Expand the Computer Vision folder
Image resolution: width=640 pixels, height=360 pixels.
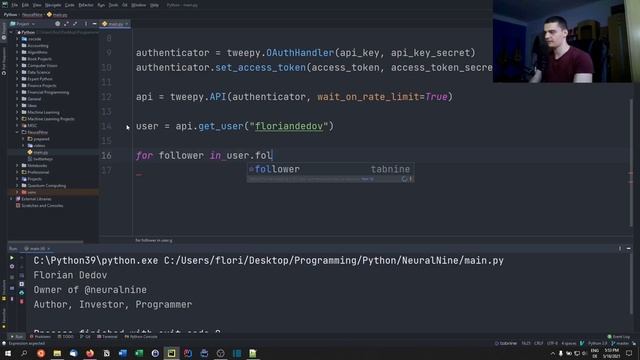(x=17, y=66)
